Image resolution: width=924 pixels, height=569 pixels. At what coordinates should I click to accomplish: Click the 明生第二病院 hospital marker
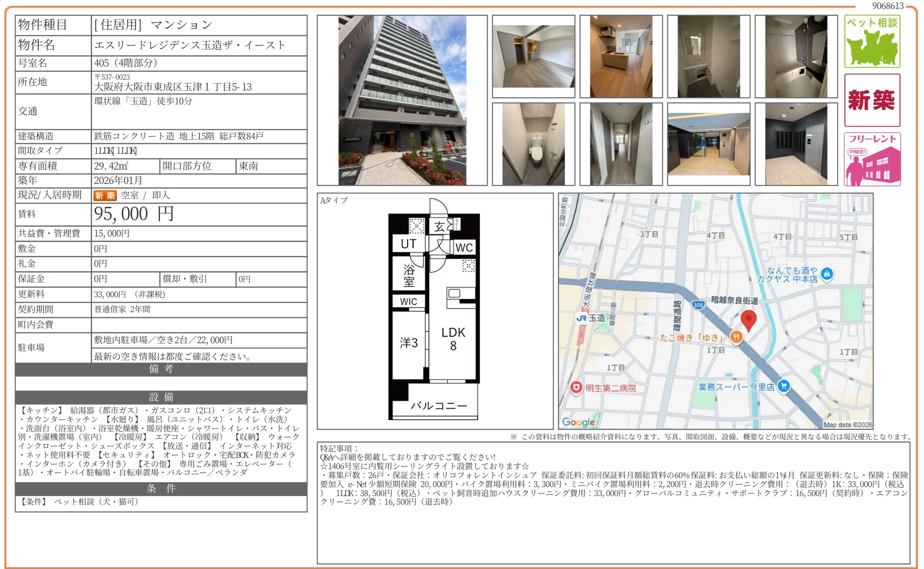pyautogui.click(x=576, y=387)
